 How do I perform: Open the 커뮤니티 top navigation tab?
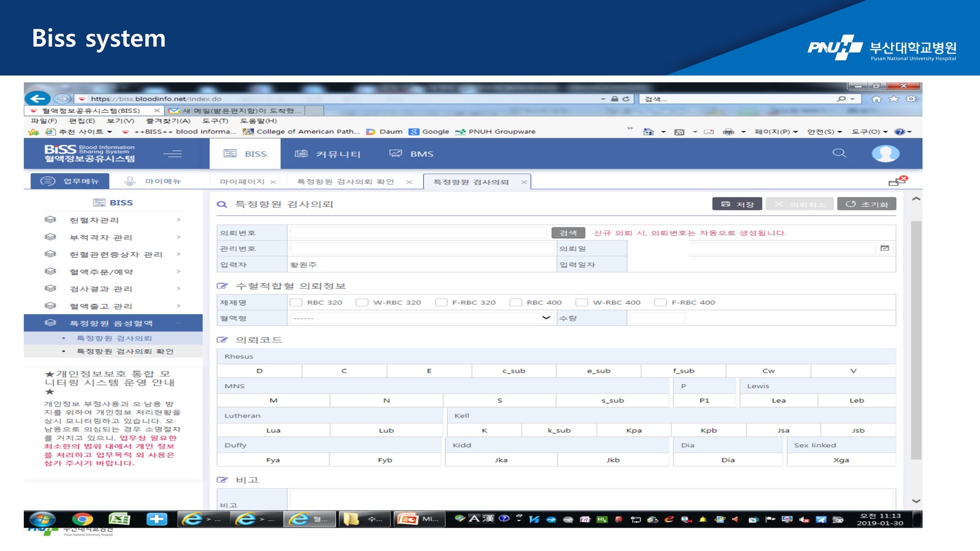pyautogui.click(x=328, y=154)
